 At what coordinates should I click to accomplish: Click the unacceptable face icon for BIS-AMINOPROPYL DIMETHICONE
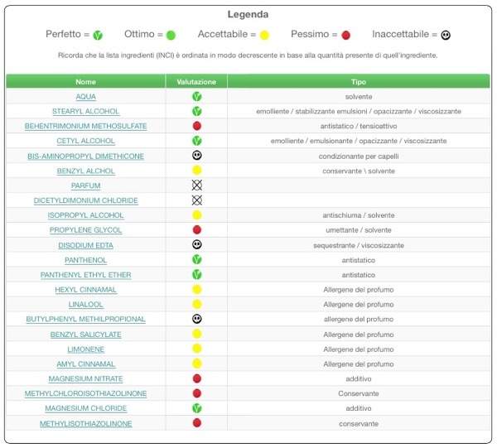point(197,156)
